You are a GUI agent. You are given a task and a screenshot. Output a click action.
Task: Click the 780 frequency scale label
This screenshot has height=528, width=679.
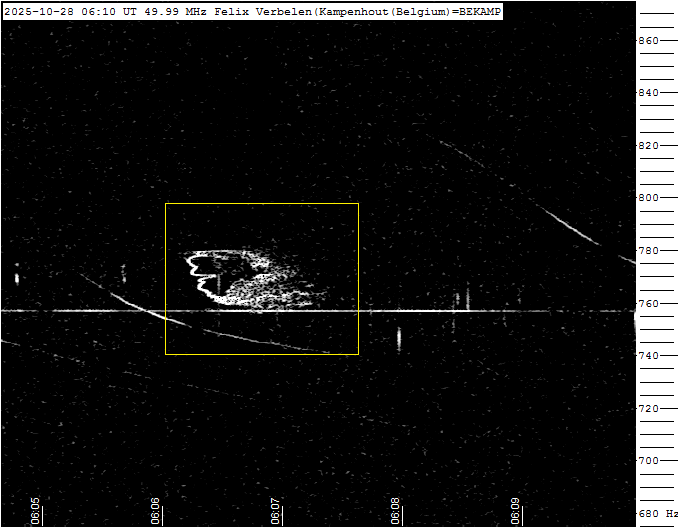click(649, 251)
